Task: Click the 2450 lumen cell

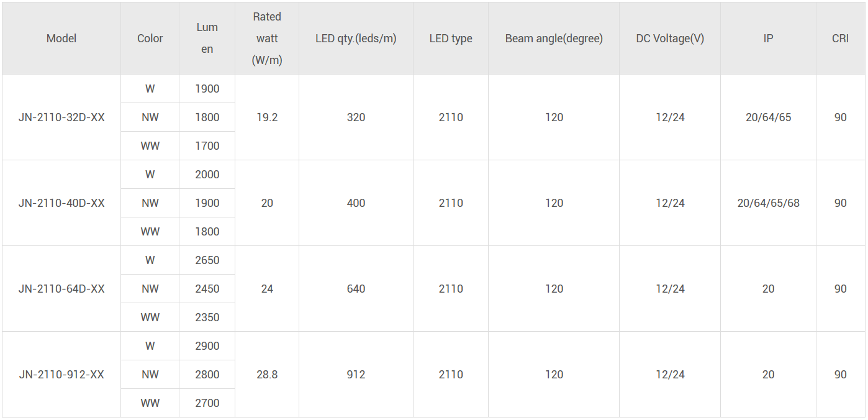Action: (207, 289)
